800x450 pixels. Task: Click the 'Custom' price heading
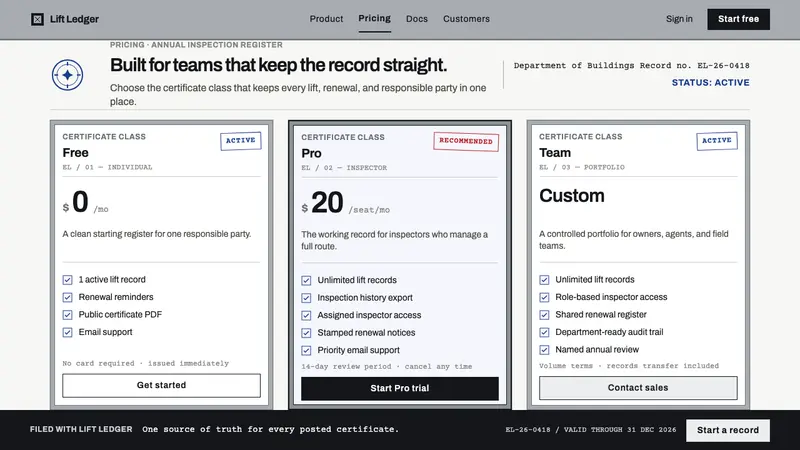point(572,195)
